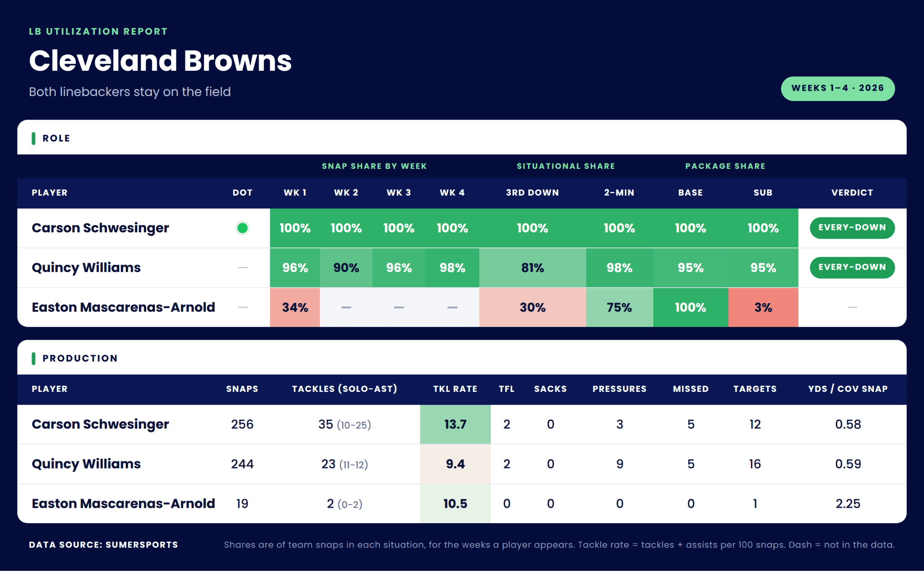
Task: Click the SNAP SHARE BY WEEK group label
Action: [x=374, y=166]
